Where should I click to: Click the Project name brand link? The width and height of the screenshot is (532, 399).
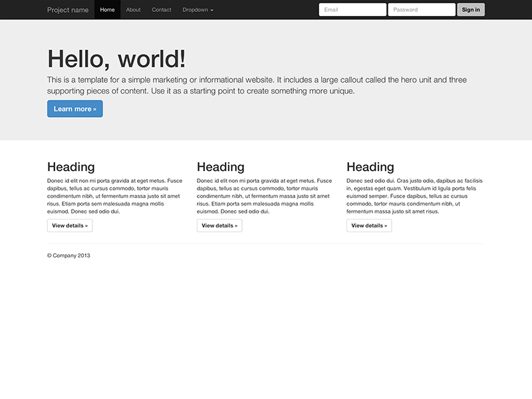[x=68, y=10]
